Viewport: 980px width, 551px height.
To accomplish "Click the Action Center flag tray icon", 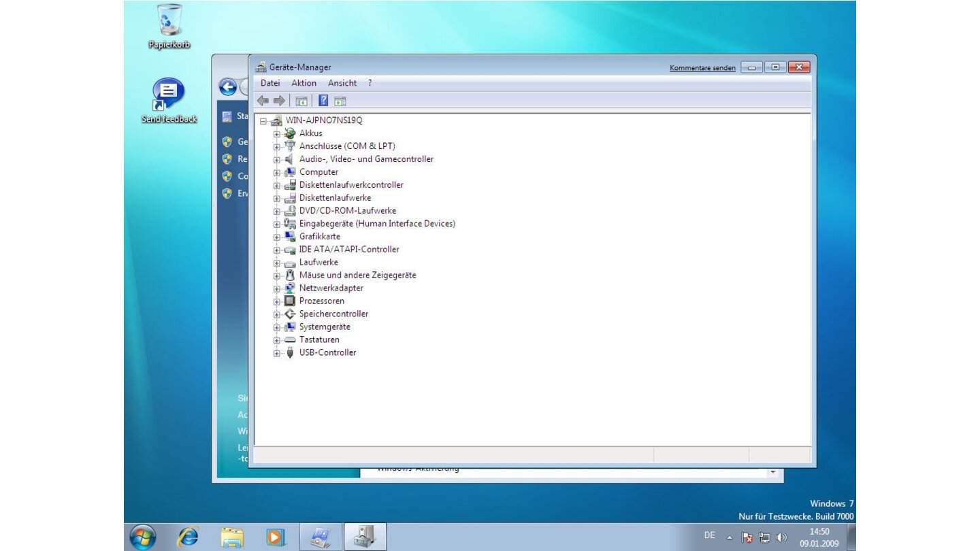I will [747, 537].
